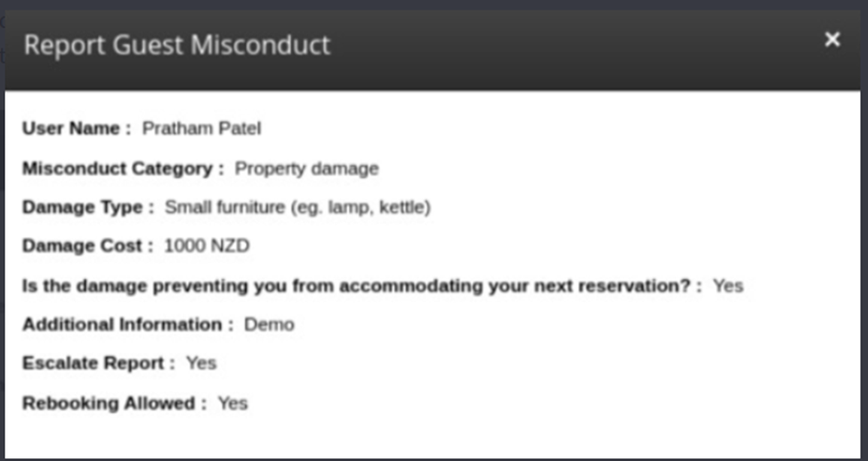Click the Report Guest Misconduct title
The width and height of the screenshot is (868, 461).
[x=176, y=44]
